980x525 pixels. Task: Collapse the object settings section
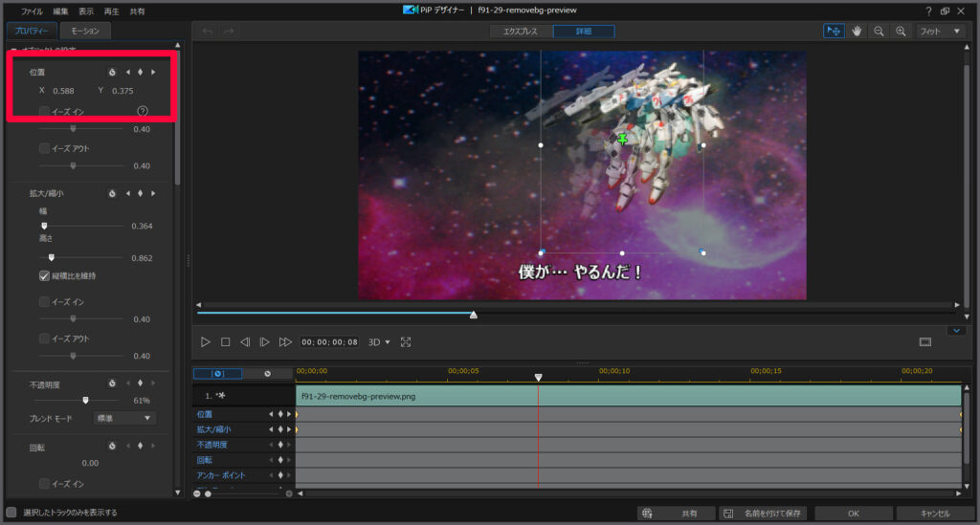(x=13, y=50)
